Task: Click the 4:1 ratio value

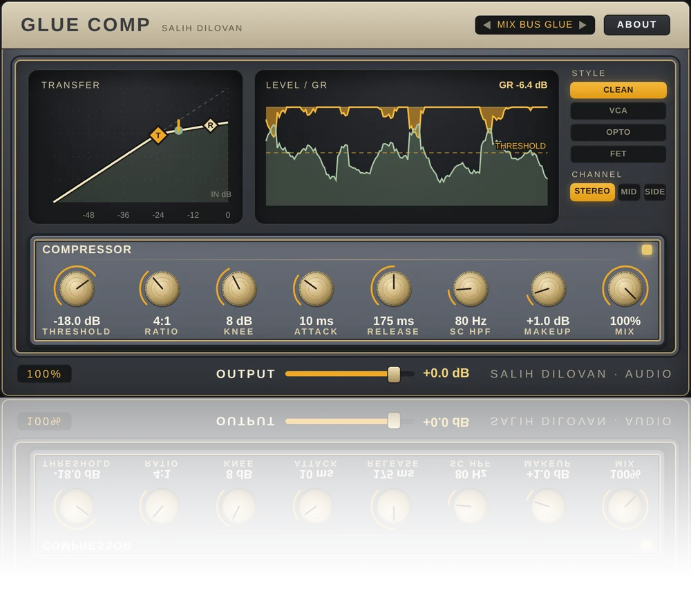Action: point(162,321)
